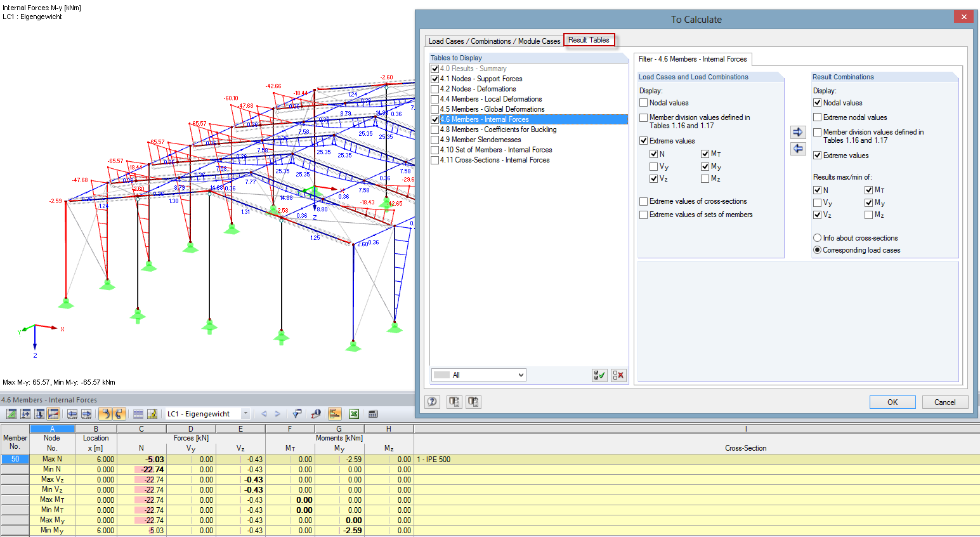Open the table filter funnel icon

coord(296,414)
